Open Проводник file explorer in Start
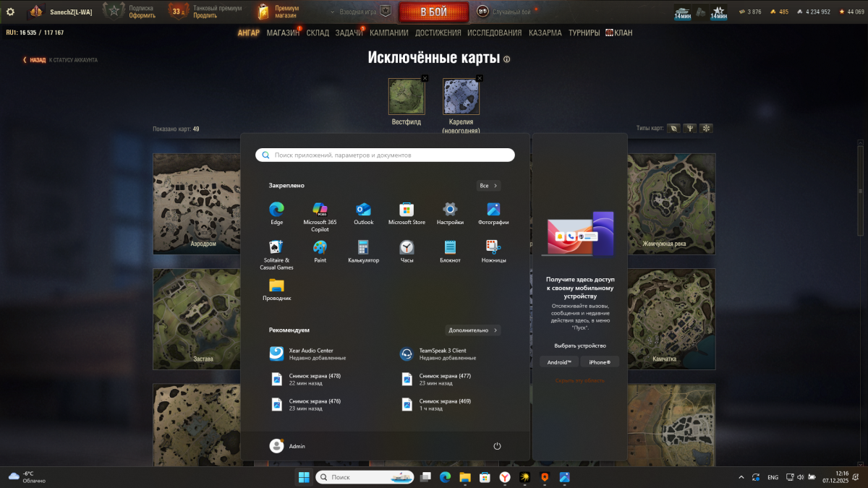This screenshot has width=868, height=488. (276, 289)
